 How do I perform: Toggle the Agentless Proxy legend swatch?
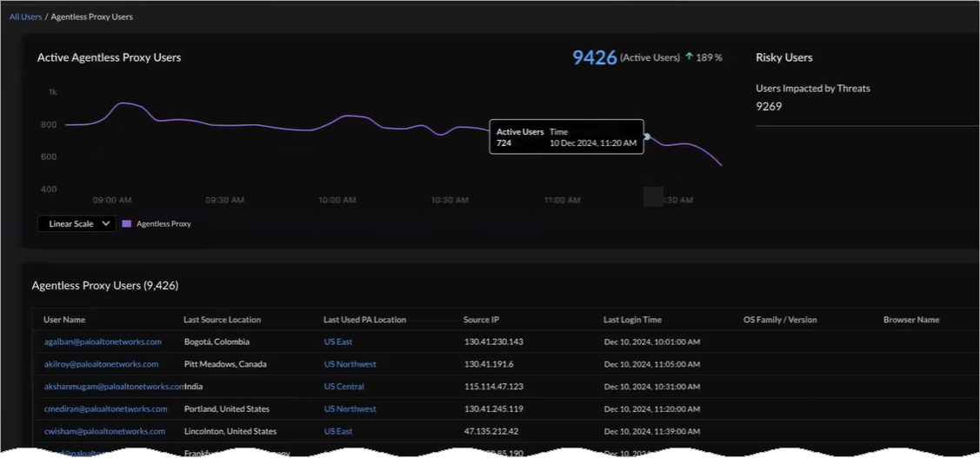(127, 223)
